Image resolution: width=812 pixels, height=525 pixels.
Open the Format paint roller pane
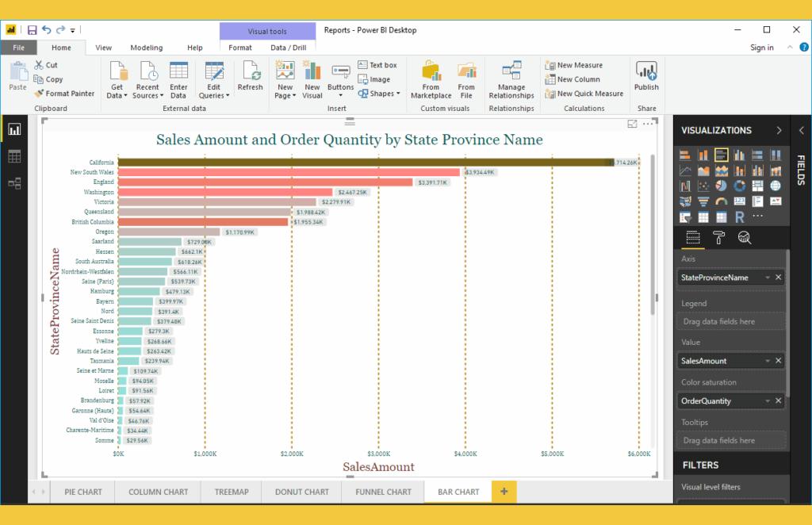click(x=719, y=237)
